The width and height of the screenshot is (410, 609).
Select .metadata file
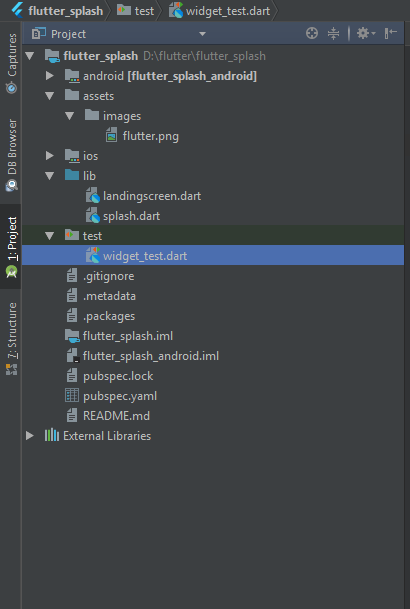[109, 296]
